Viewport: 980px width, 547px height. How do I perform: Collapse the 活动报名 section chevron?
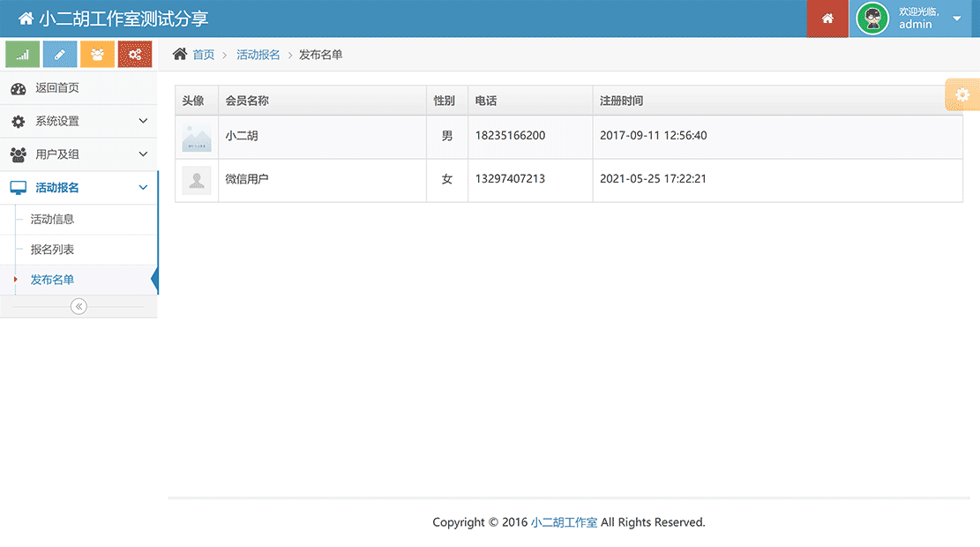pos(142,187)
